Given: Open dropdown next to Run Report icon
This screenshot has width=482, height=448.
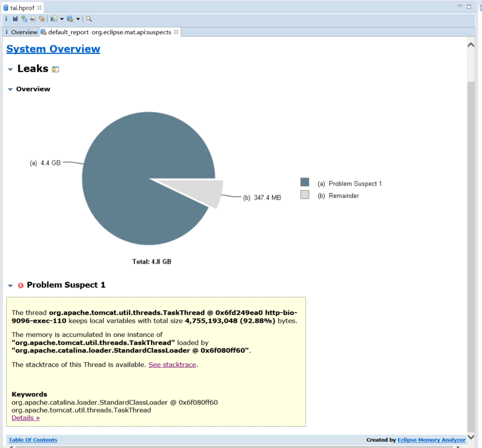Looking at the screenshot, I should [62, 19].
